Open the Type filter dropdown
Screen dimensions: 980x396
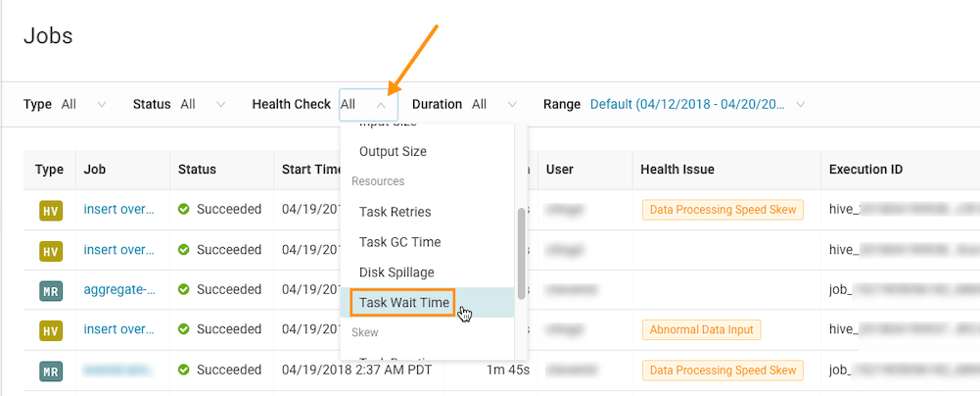[80, 104]
